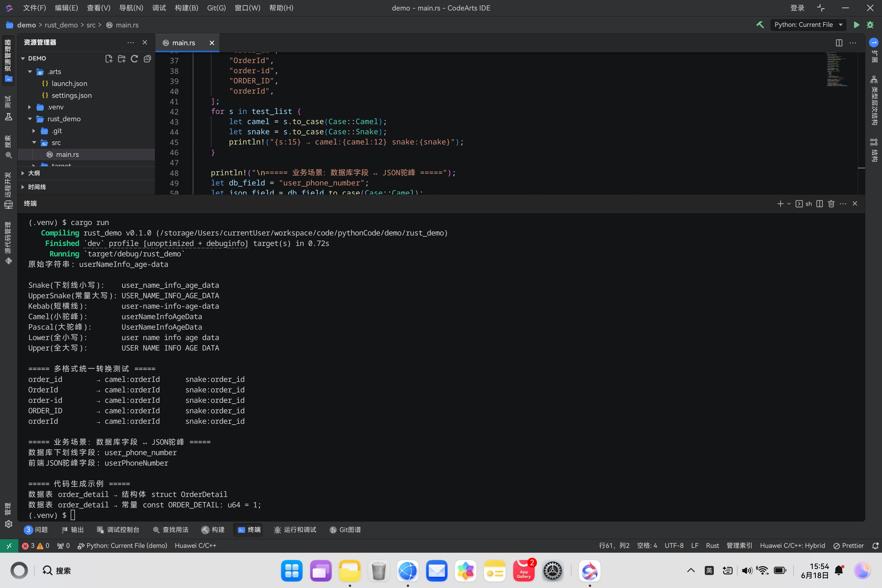Switch to the Output panel tab

point(73,529)
